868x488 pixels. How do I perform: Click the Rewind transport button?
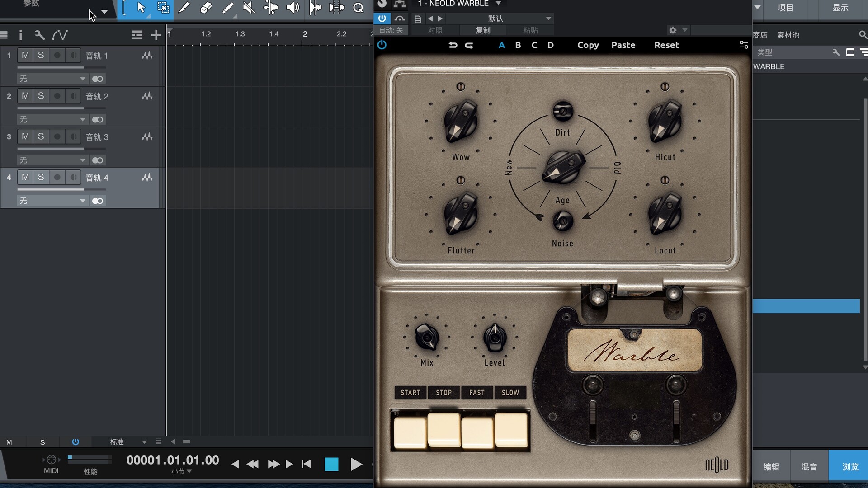(x=252, y=464)
